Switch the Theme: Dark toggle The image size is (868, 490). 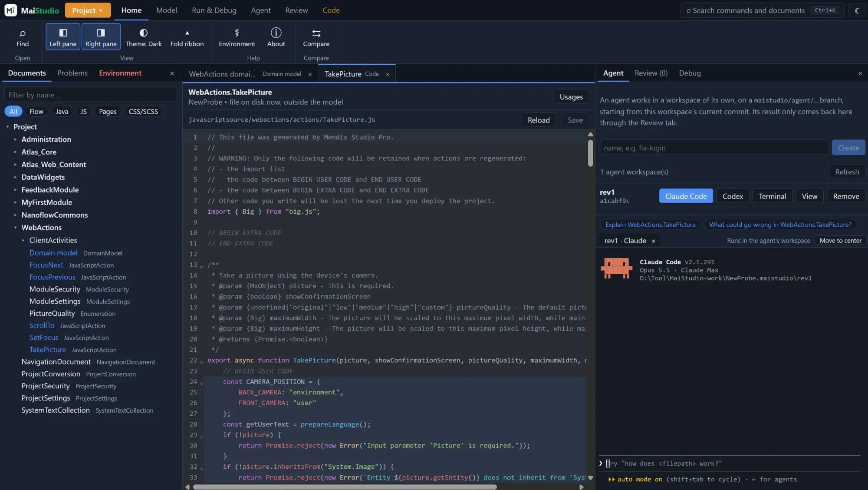coord(143,37)
